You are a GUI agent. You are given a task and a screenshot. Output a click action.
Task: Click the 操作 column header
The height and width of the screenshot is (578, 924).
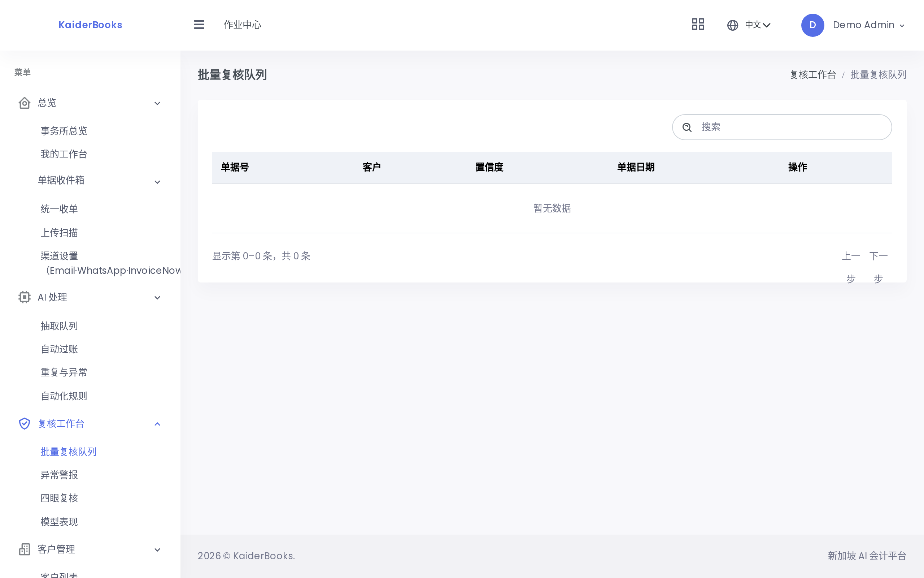pyautogui.click(x=797, y=167)
